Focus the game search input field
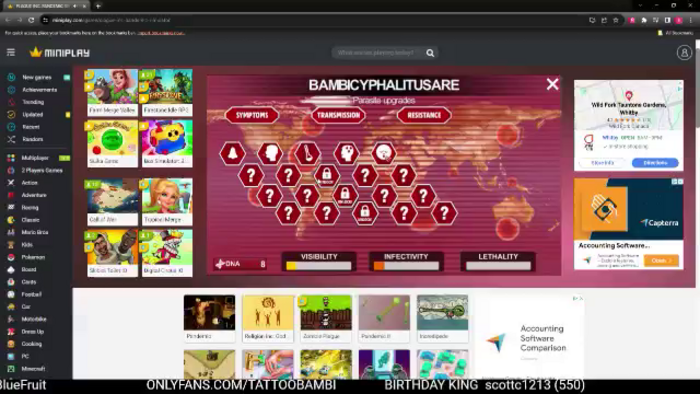This screenshot has height=394, width=700. pyautogui.click(x=377, y=53)
